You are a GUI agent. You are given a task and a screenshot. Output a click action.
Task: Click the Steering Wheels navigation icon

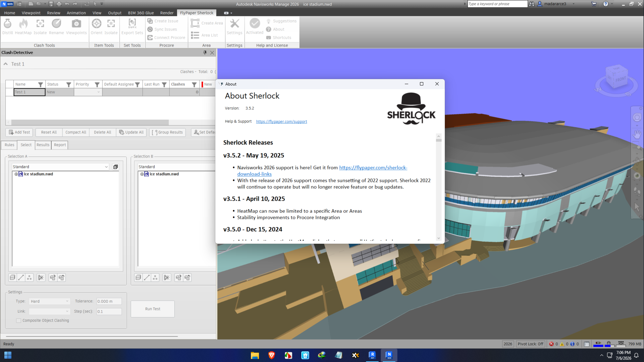[637, 117]
